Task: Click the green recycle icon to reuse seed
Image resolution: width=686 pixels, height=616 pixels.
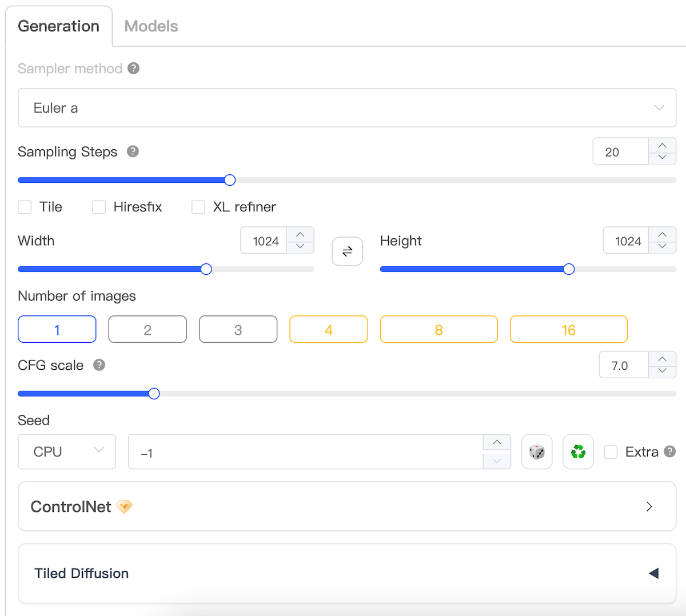Action: pos(577,451)
